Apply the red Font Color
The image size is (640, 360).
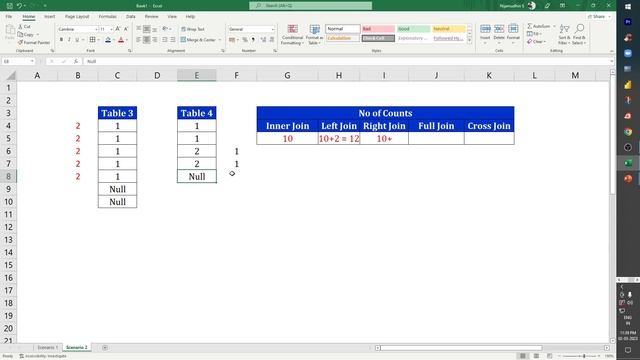(x=121, y=40)
